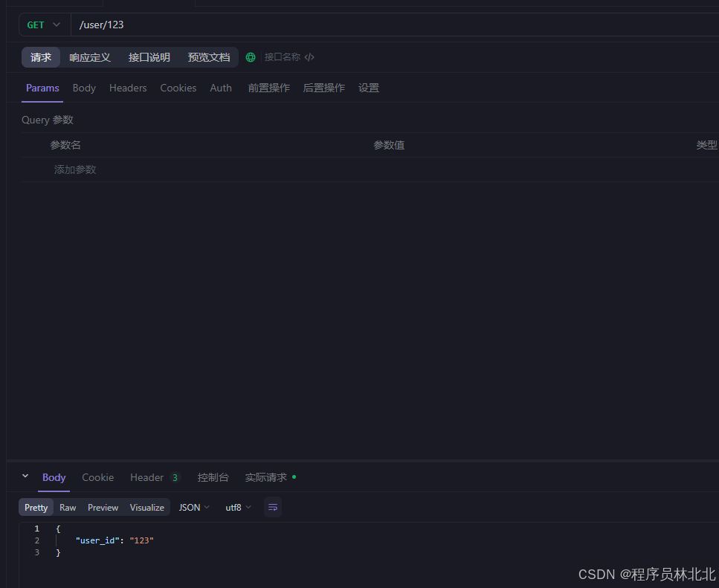Click the "123" value in response
This screenshot has width=719, height=588.
[142, 540]
